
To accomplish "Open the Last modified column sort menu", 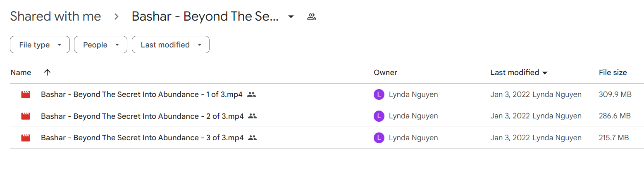I will (x=519, y=73).
